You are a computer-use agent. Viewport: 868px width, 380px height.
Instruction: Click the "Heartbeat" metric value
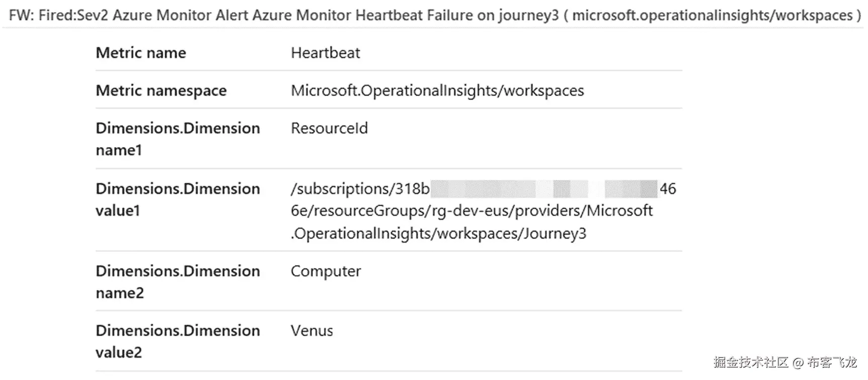coord(325,53)
